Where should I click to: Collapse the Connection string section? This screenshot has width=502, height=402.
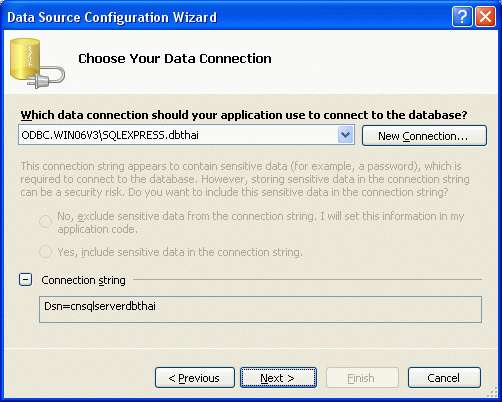tap(26, 280)
